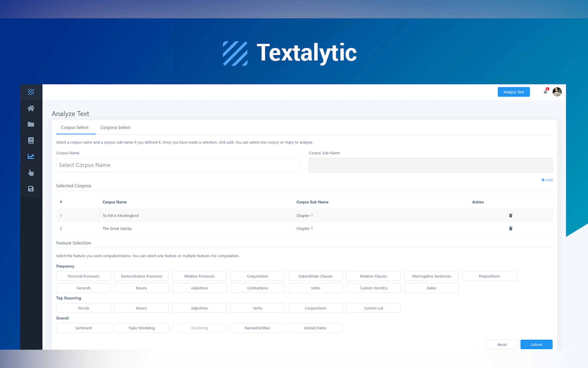
Task: Toggle the Sentiment overall feature
Action: (83, 328)
